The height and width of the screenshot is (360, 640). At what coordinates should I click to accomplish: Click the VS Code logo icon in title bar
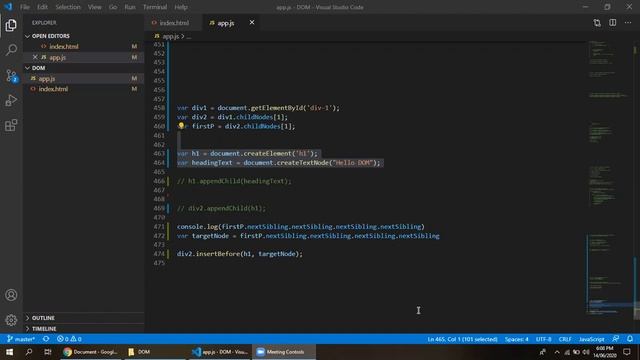8,7
